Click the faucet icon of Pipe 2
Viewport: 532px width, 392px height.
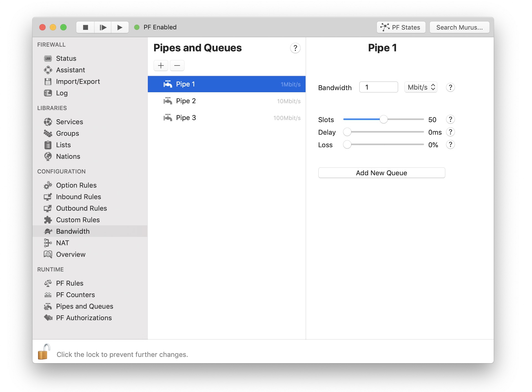[168, 101]
